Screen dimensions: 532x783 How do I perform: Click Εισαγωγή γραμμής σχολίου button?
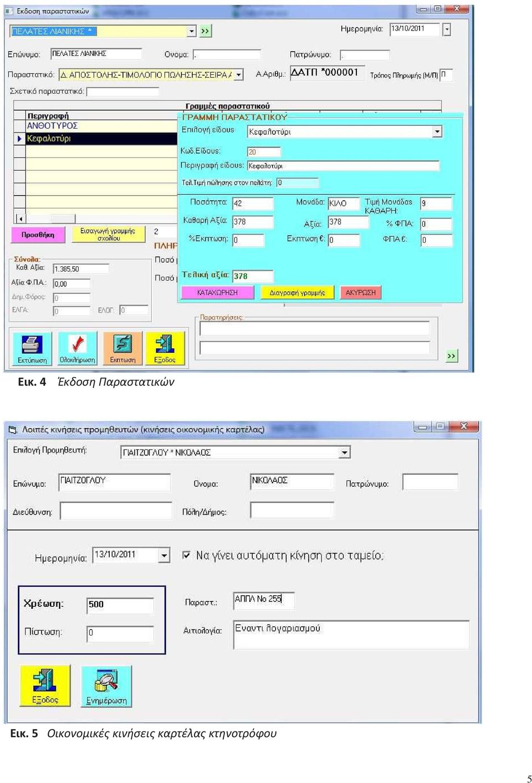tap(108, 235)
